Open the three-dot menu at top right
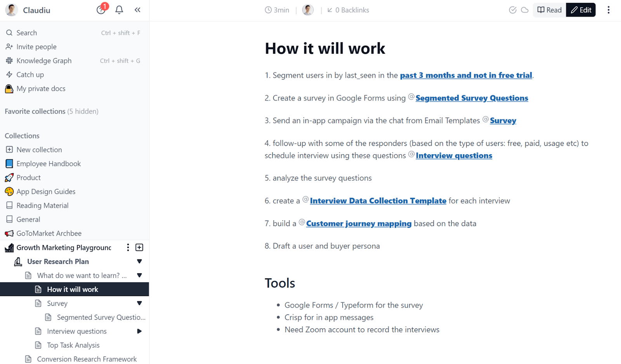 coord(608,10)
